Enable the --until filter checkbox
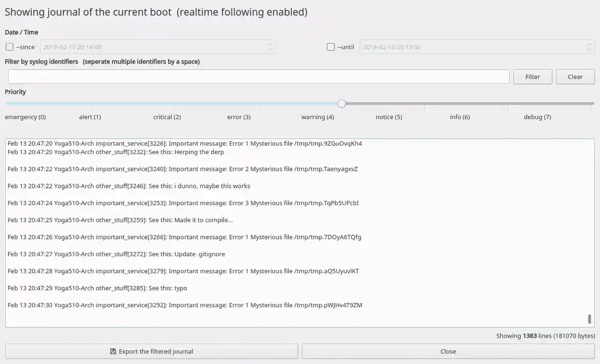This screenshot has width=600, height=364. tap(330, 47)
